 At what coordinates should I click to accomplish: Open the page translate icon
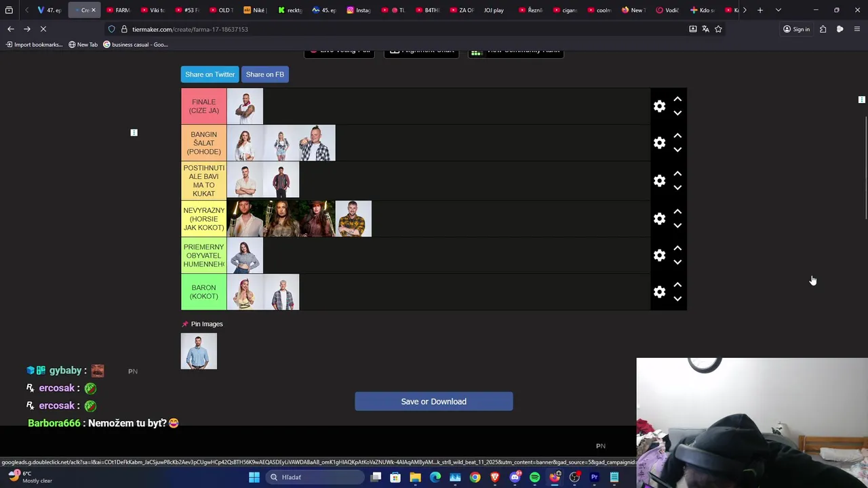[x=705, y=29]
